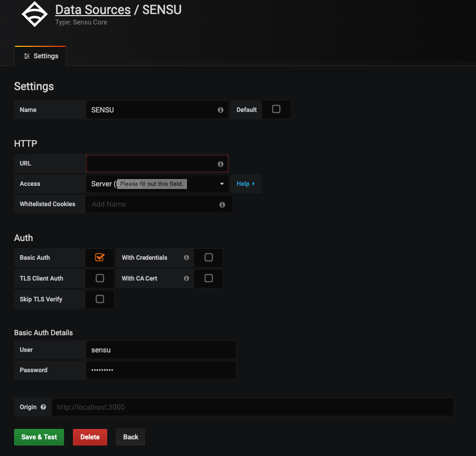This screenshot has height=456, width=476.
Task: Click the With Credentials info icon
Action: (186, 258)
